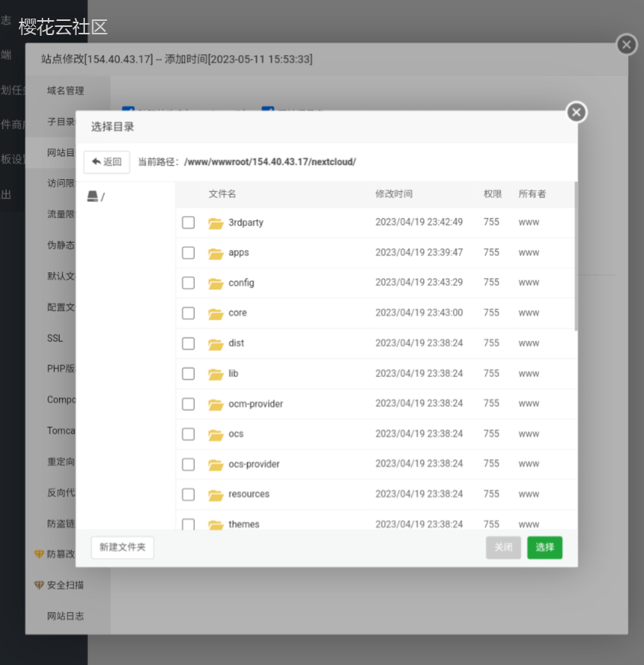The width and height of the screenshot is (644, 665).
Task: Click the resources folder icon
Action: pos(216,495)
